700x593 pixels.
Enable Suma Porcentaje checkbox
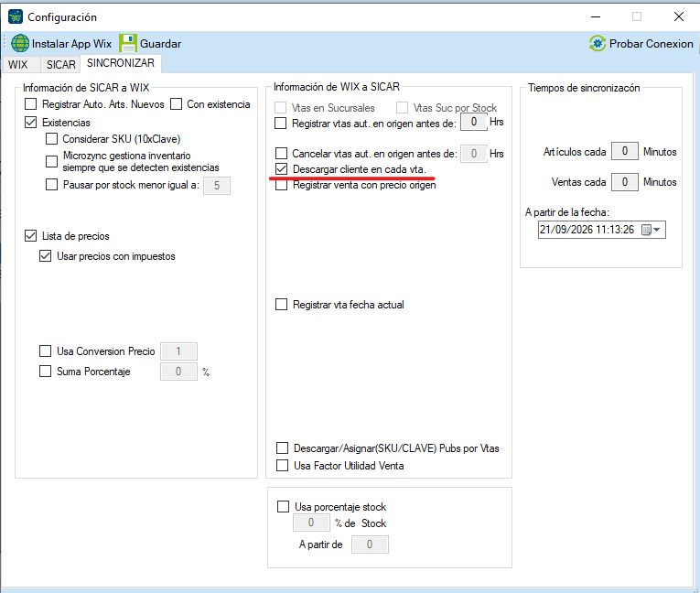45,372
